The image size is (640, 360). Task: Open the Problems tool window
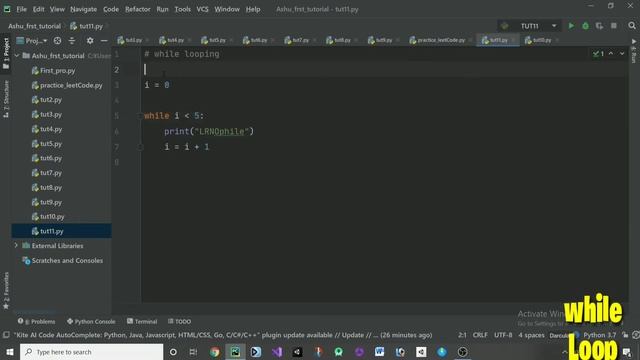(37, 322)
